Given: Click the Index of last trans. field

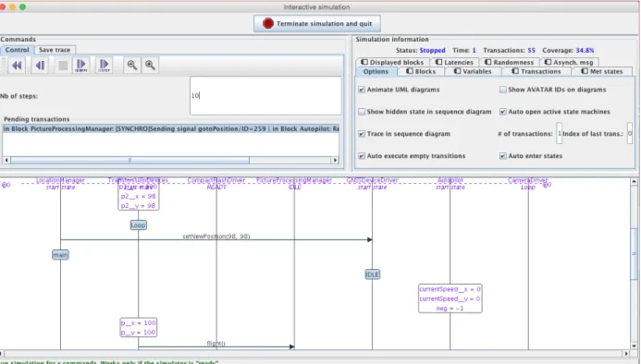Looking at the screenshot, I should (x=630, y=134).
